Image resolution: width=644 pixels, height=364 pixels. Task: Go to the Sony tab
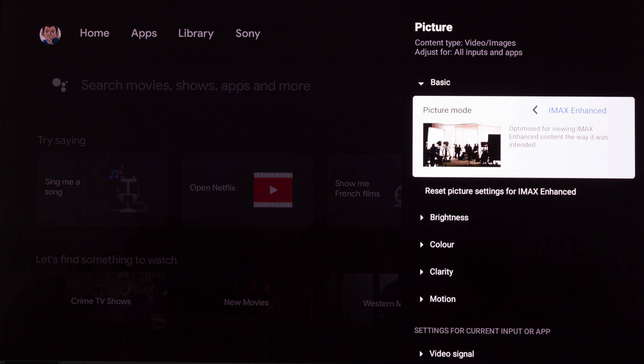(x=248, y=34)
